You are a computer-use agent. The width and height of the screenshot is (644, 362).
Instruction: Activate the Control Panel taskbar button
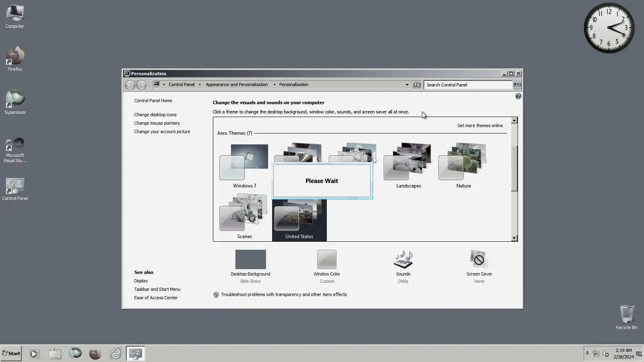point(136,354)
